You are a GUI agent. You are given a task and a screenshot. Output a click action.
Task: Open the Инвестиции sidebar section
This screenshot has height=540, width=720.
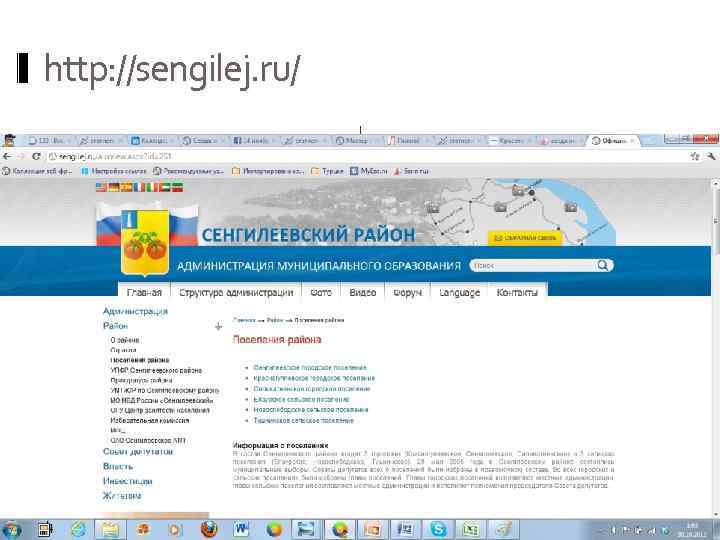pos(128,481)
